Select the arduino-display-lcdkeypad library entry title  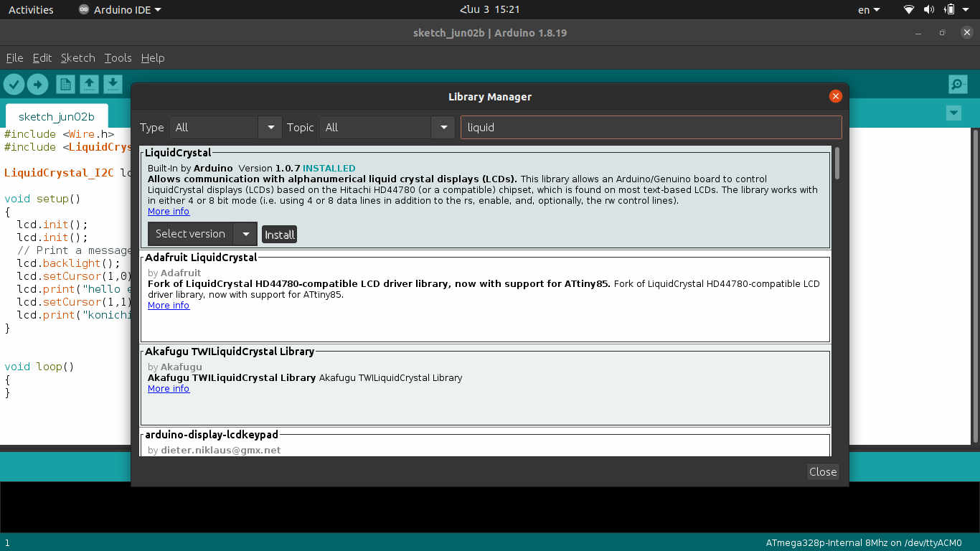tap(212, 435)
